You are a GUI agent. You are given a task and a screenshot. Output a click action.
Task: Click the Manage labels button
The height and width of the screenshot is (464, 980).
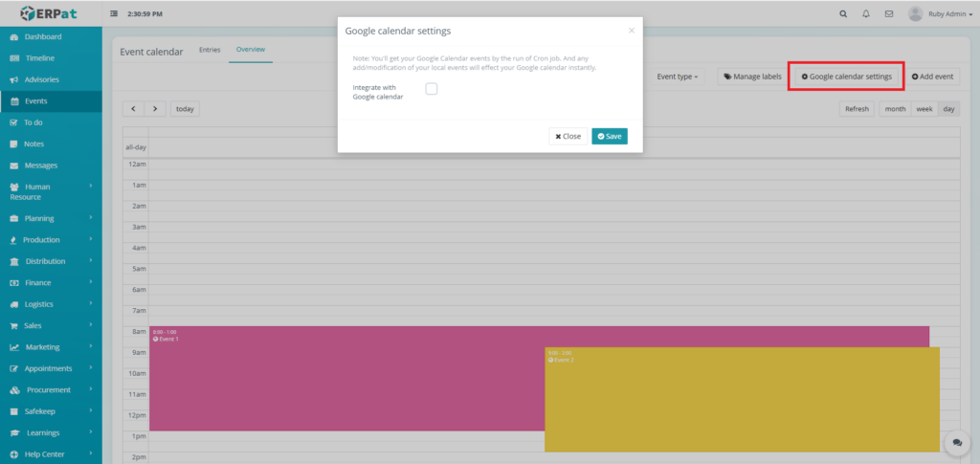[x=752, y=77]
